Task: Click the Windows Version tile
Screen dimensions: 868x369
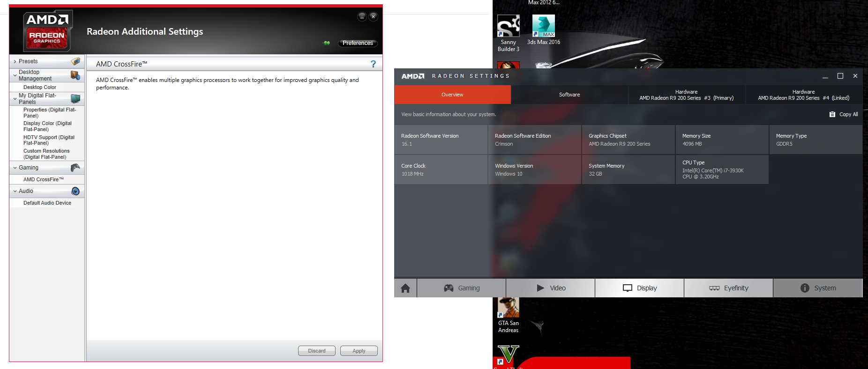Action: click(x=534, y=170)
